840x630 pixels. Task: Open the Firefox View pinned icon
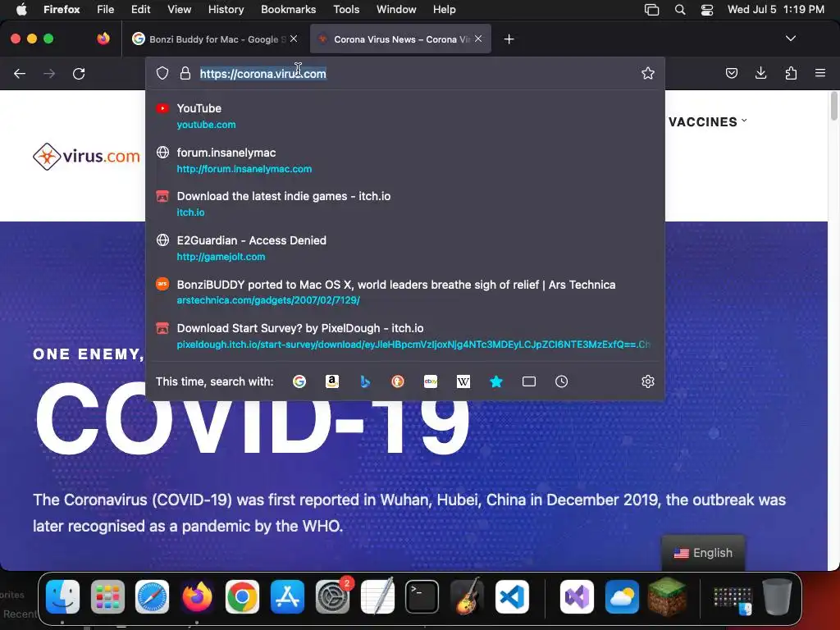point(103,39)
